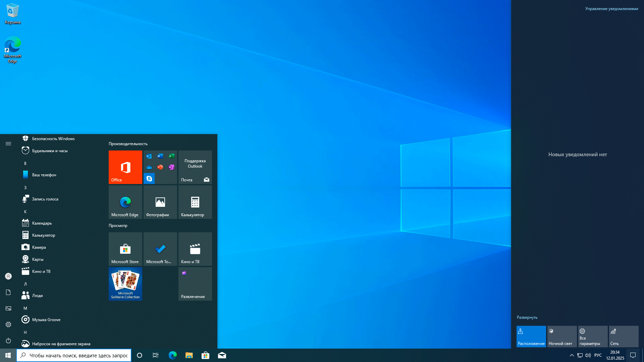
Task: Open the Calculator tile in the Start menu
Action: pos(195,202)
